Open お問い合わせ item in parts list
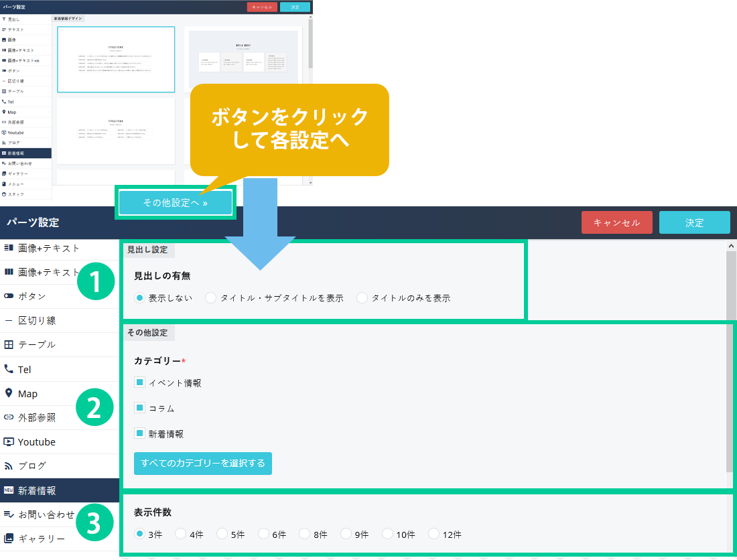This screenshot has height=560, width=737. pyautogui.click(x=46, y=514)
